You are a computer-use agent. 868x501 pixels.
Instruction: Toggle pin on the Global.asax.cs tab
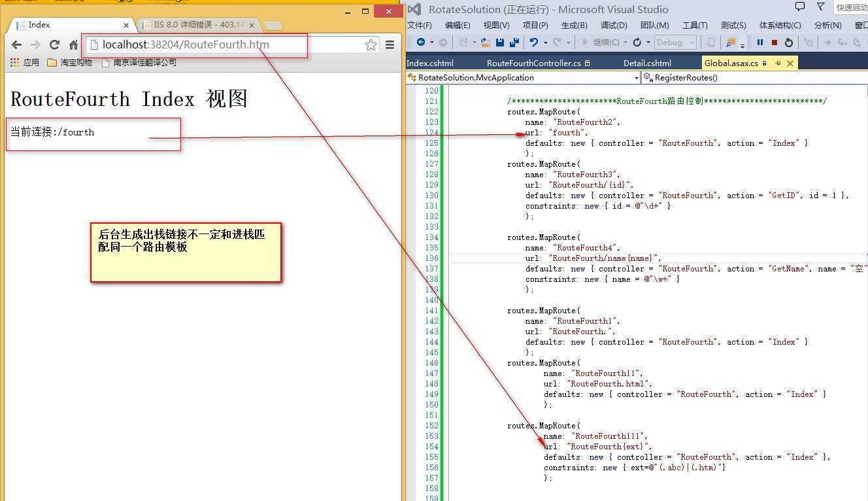point(778,63)
